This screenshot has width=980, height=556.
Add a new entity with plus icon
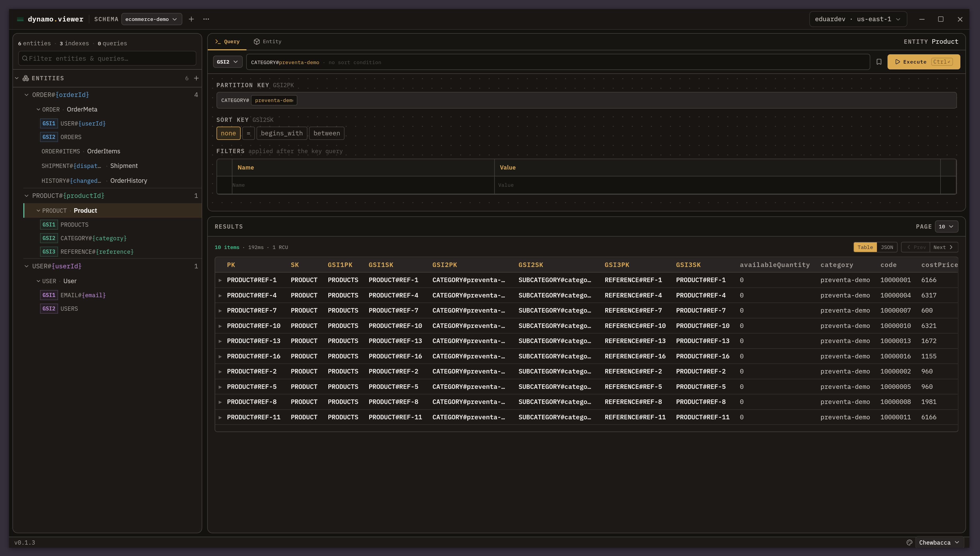pos(196,78)
